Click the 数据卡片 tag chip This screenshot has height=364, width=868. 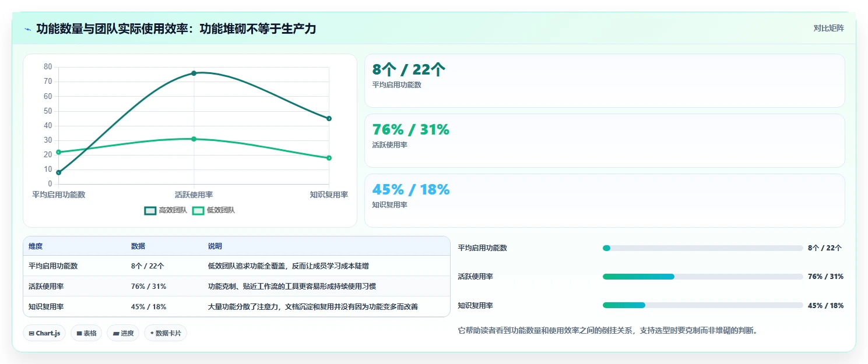166,333
